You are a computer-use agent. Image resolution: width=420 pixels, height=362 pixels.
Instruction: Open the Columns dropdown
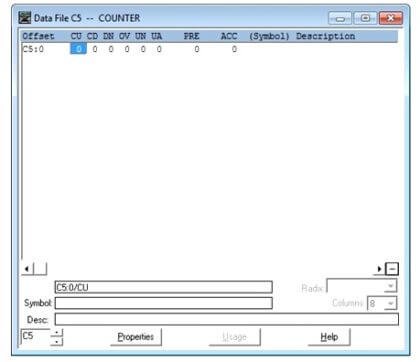point(390,303)
